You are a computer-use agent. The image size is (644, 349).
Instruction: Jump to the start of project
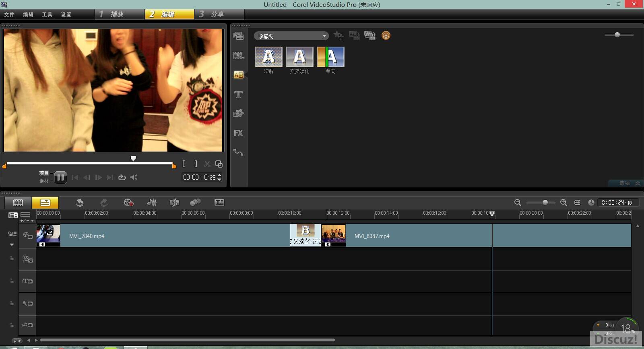(x=75, y=177)
